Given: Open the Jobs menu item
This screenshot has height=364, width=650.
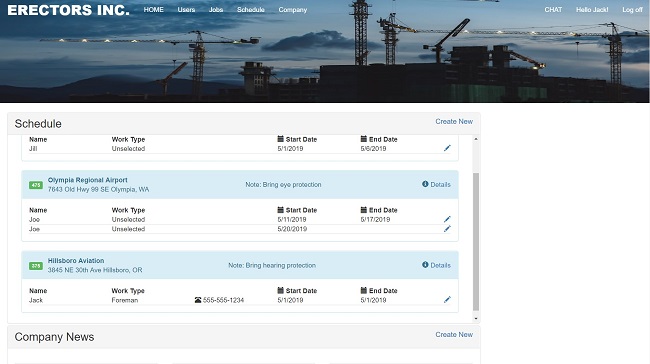Looking at the screenshot, I should tap(216, 10).
